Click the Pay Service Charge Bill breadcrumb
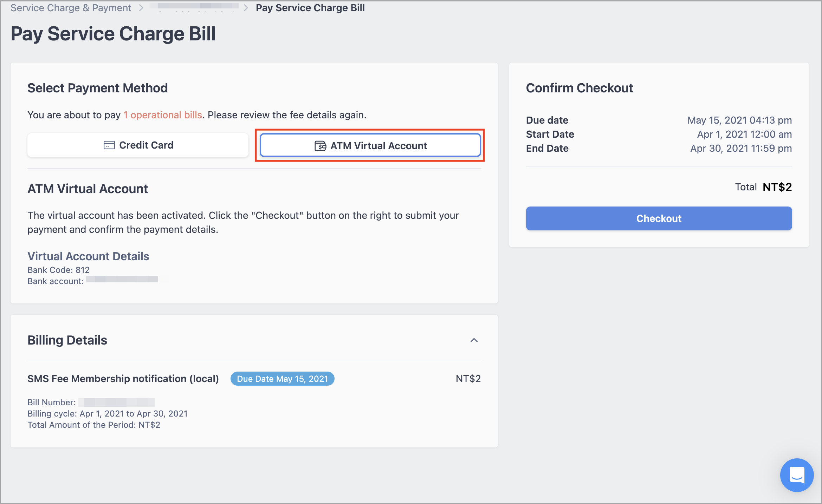The width and height of the screenshot is (822, 504). pyautogui.click(x=310, y=8)
